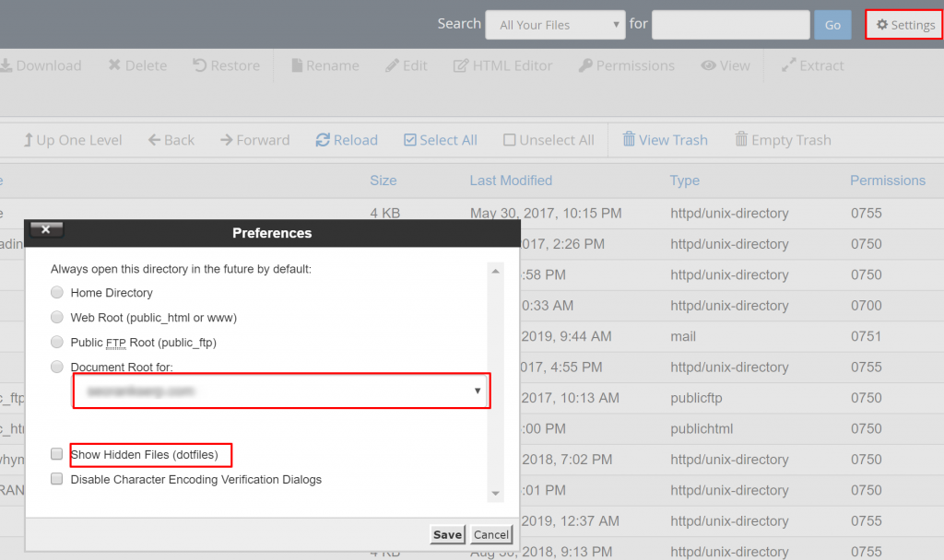Image resolution: width=944 pixels, height=560 pixels.
Task: Open View Trash
Action: click(666, 139)
